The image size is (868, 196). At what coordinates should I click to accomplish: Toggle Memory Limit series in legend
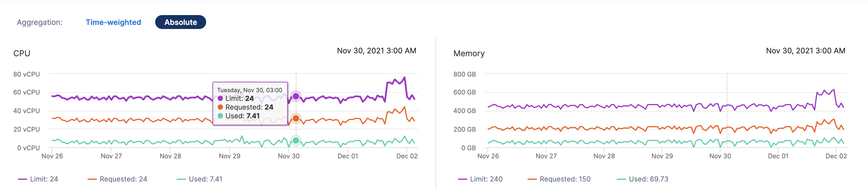coord(480,179)
